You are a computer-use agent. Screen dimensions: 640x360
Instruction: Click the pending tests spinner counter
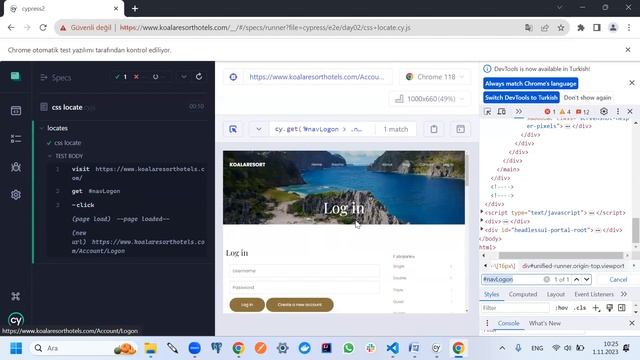(156, 77)
